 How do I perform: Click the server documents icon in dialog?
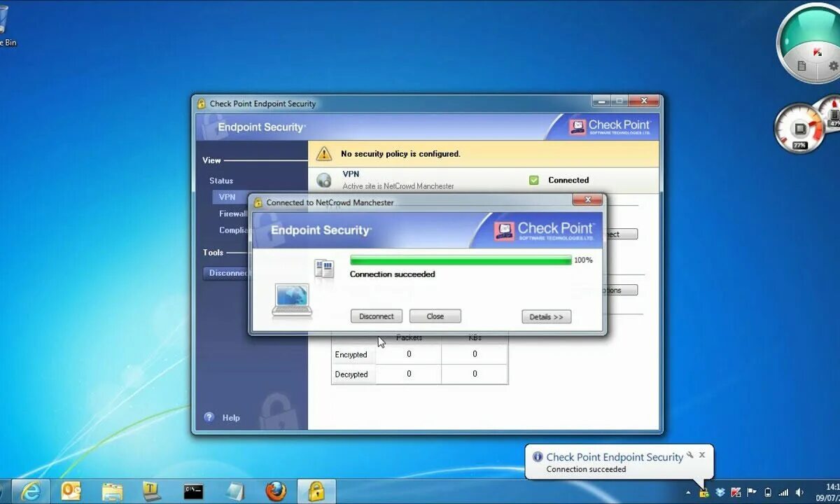click(x=324, y=269)
